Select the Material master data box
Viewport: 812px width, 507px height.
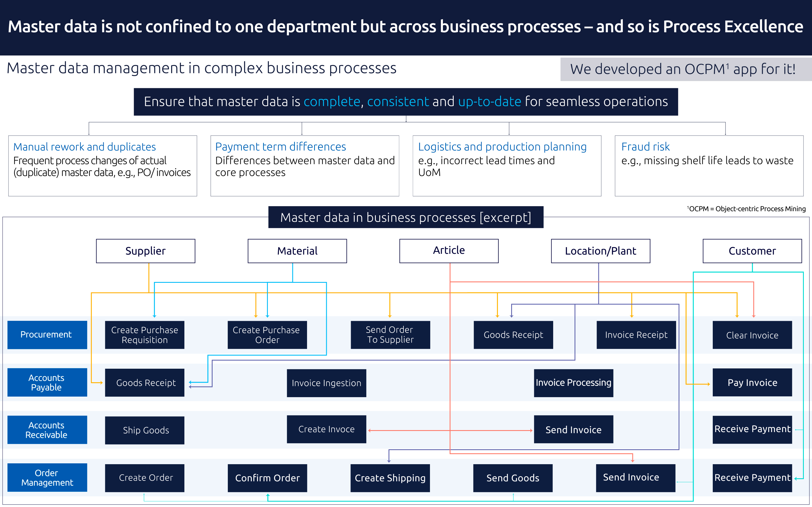[297, 251]
